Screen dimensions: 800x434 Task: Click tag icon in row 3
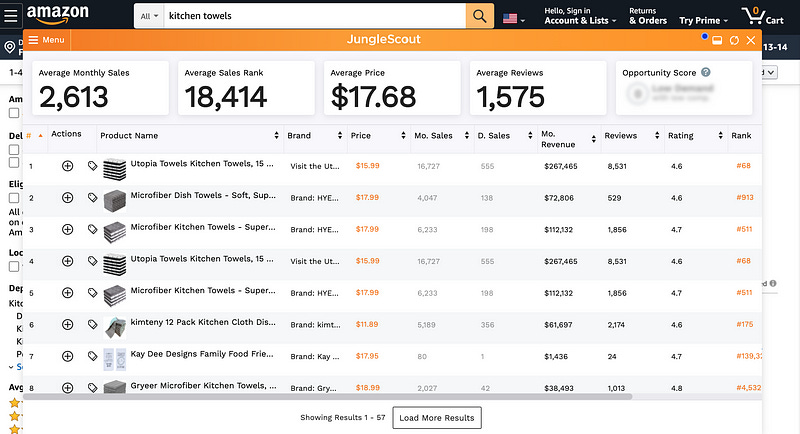tap(92, 229)
